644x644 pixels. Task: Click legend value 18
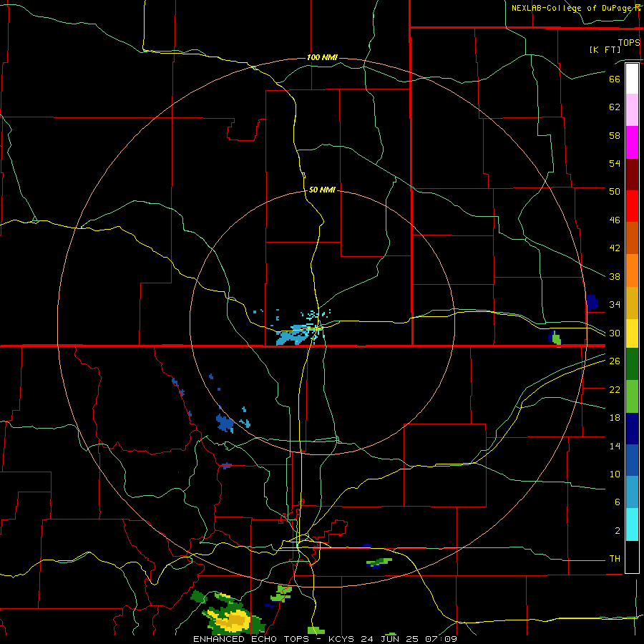pos(615,418)
